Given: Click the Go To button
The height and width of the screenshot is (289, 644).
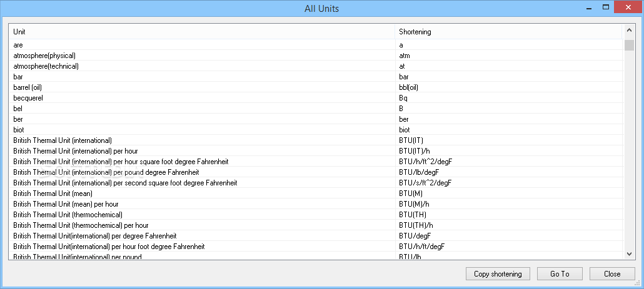Looking at the screenshot, I should click(560, 274).
